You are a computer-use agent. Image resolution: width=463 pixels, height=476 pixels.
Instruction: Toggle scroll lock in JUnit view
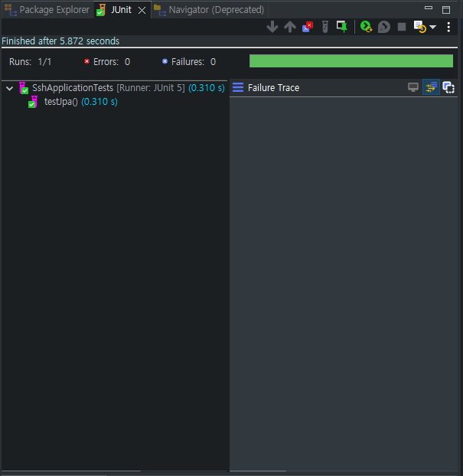pos(342,27)
